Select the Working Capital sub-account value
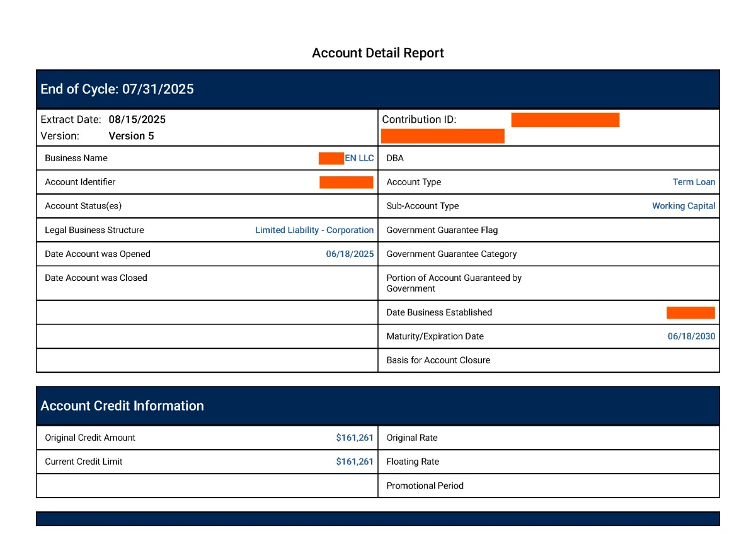 pyautogui.click(x=684, y=206)
